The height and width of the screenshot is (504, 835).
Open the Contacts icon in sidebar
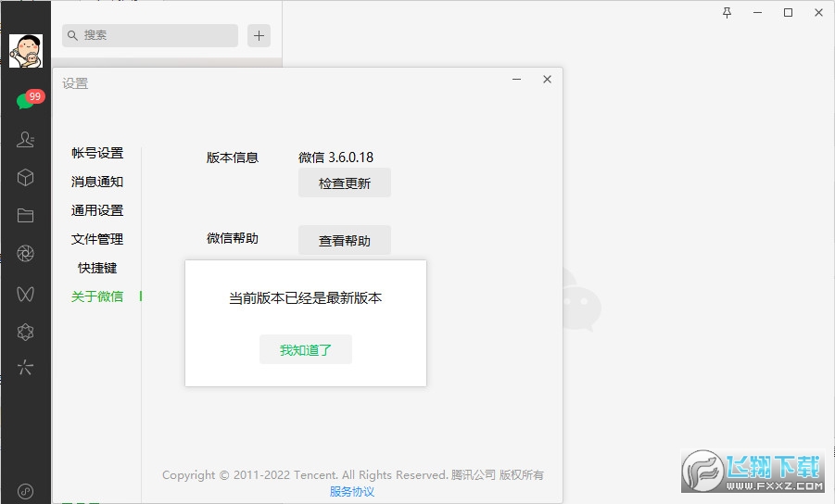click(25, 139)
